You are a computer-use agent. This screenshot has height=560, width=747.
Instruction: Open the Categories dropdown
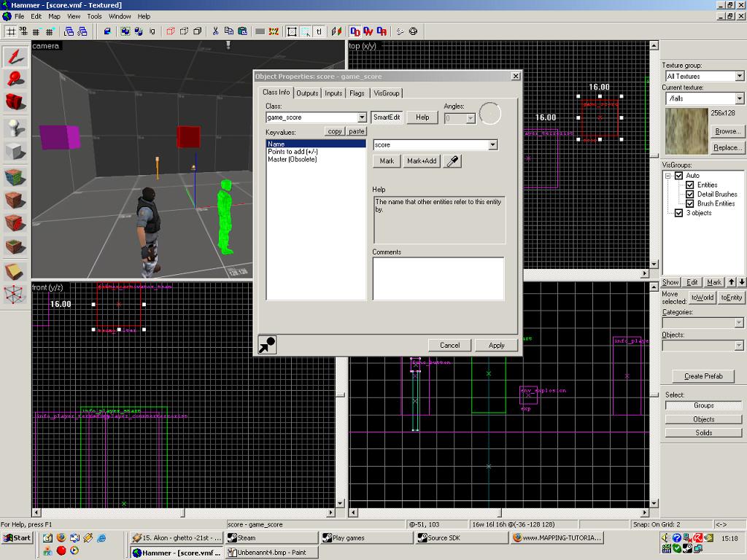point(739,323)
